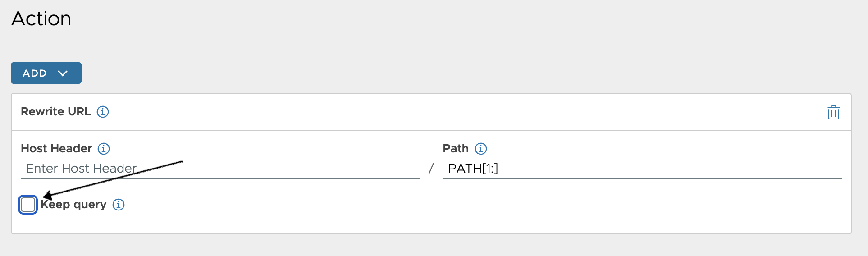Click the Host Header field label
The width and height of the screenshot is (868, 256).
(x=56, y=149)
